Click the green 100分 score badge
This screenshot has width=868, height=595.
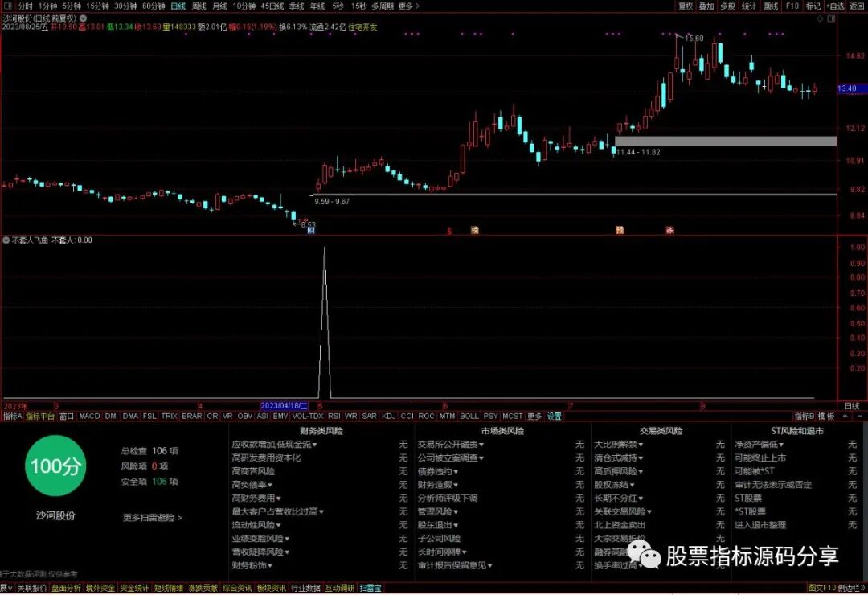pos(55,466)
